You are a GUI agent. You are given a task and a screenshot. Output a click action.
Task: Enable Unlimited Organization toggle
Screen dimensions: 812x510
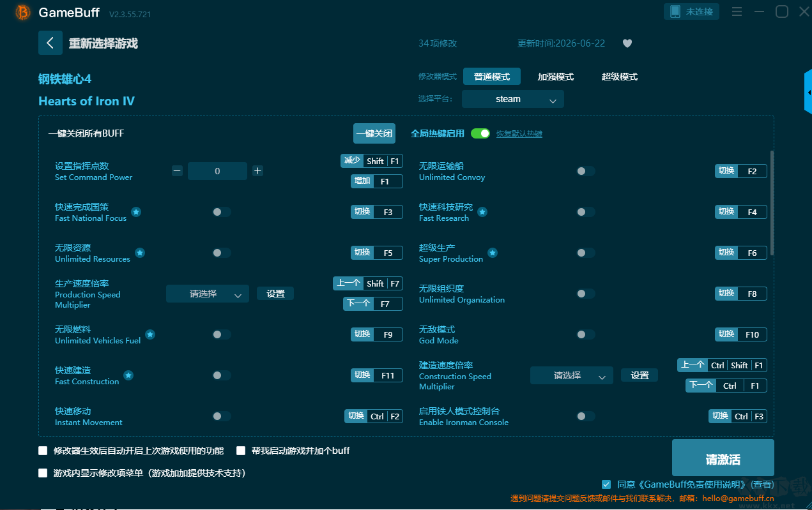point(586,294)
